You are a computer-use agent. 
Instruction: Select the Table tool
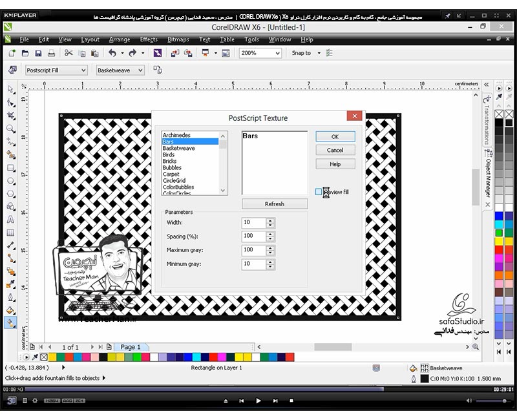click(11, 233)
